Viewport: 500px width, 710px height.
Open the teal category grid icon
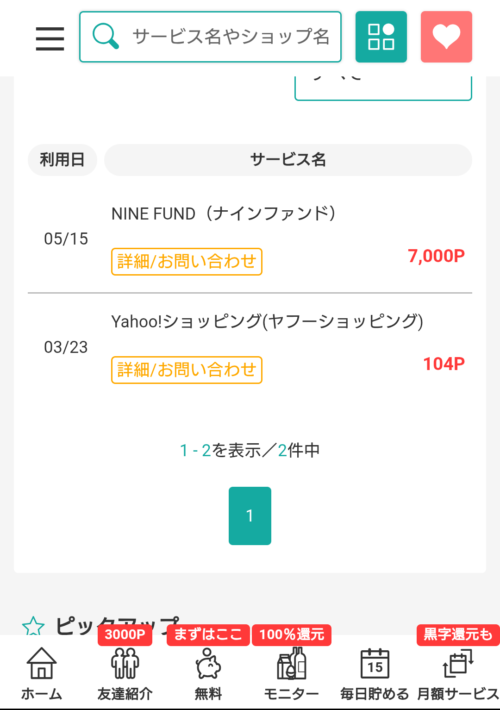[381, 37]
